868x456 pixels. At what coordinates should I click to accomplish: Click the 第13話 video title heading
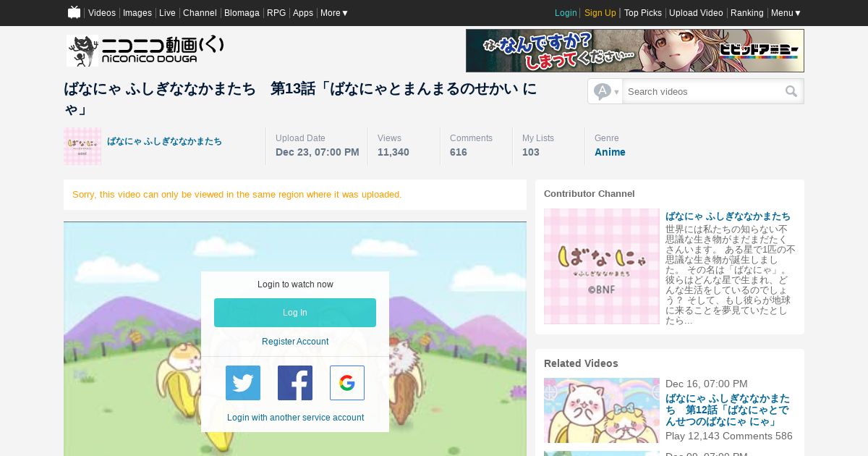(x=300, y=98)
